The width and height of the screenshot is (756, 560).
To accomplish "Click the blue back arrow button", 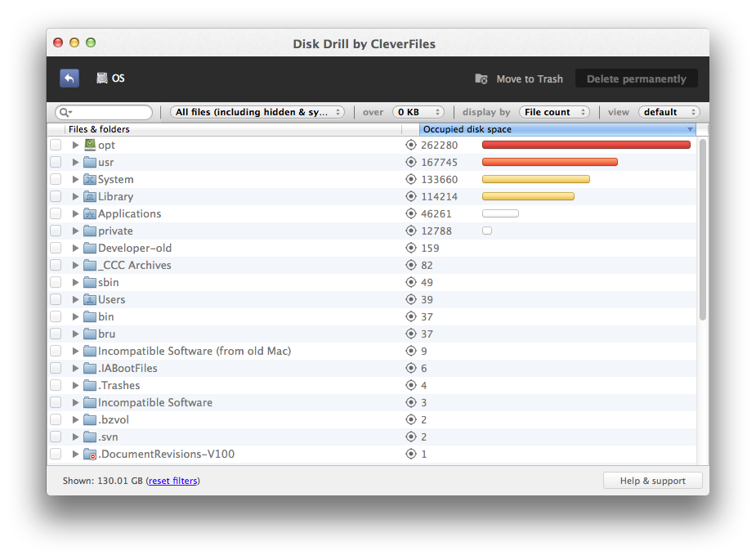I will tap(69, 78).
